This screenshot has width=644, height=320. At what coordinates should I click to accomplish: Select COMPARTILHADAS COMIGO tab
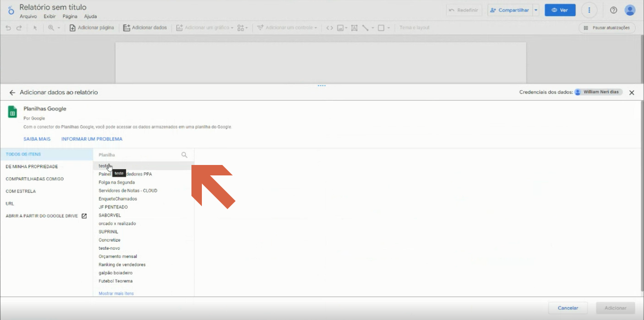coord(46,179)
